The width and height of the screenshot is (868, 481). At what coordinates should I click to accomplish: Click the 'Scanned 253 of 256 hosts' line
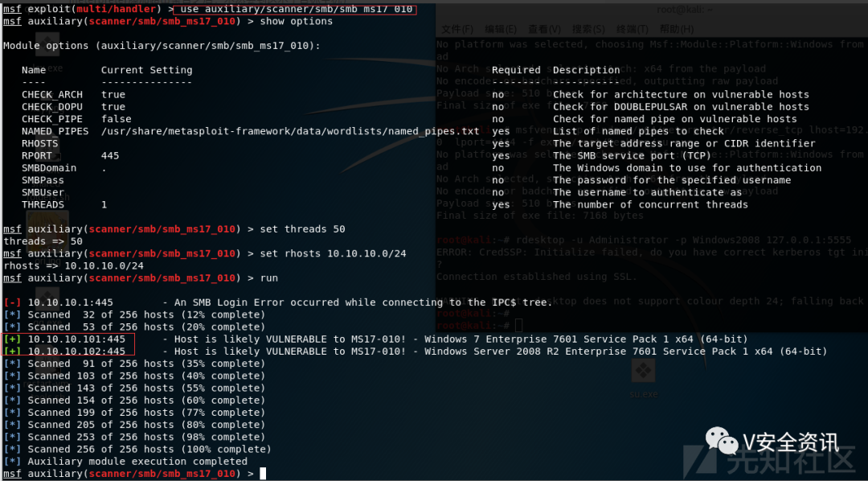[x=134, y=436]
